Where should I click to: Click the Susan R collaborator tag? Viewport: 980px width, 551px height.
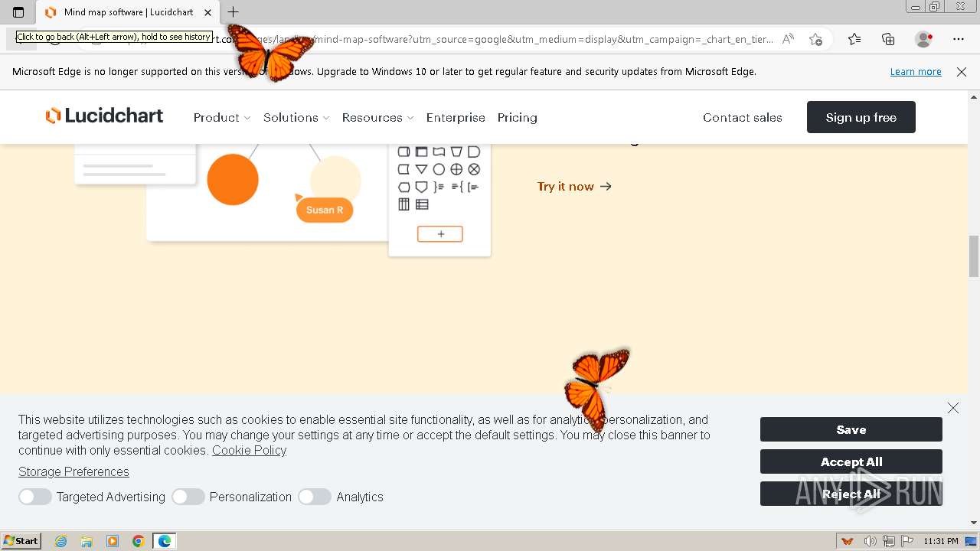tap(325, 210)
